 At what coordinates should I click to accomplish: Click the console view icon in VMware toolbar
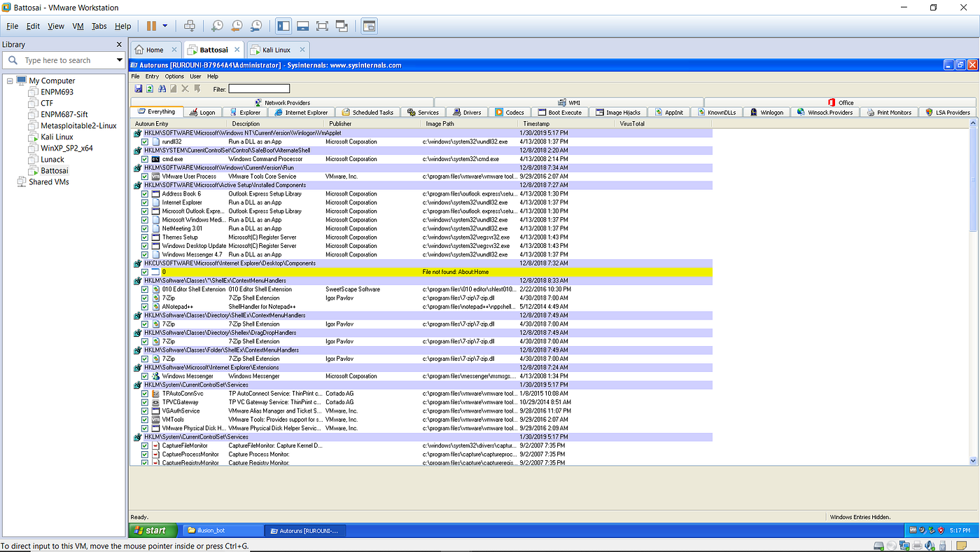coord(369,26)
